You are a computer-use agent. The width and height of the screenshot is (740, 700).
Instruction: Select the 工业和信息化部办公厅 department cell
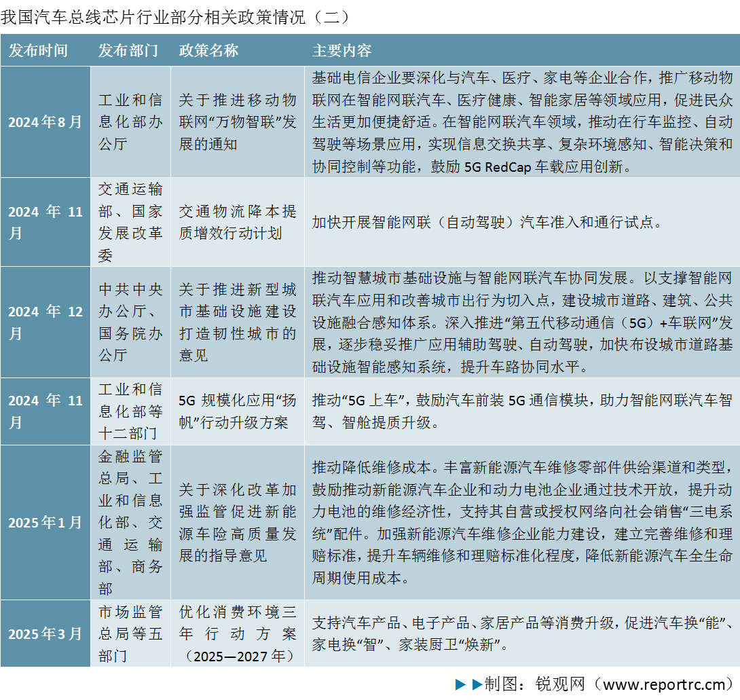[129, 121]
